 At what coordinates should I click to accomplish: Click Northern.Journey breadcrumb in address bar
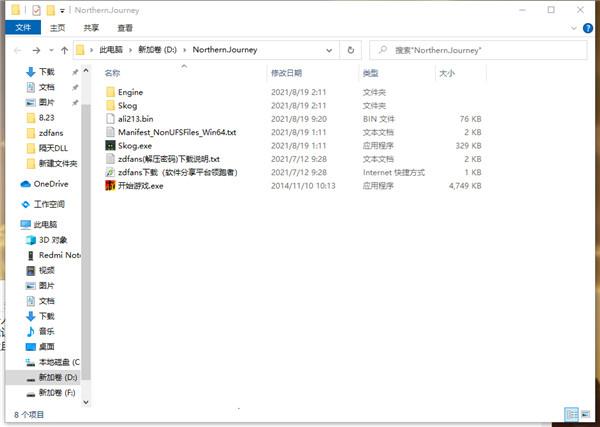[225, 50]
